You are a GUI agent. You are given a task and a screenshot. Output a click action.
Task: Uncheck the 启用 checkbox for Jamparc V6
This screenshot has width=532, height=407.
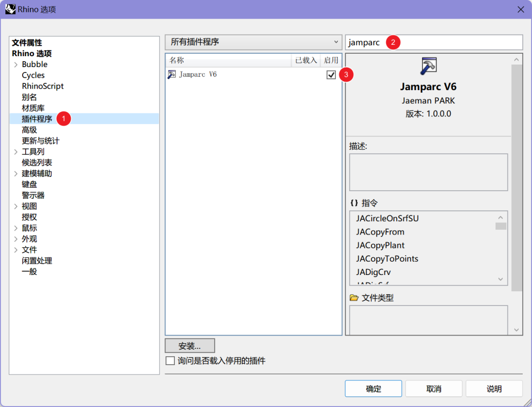coord(331,74)
